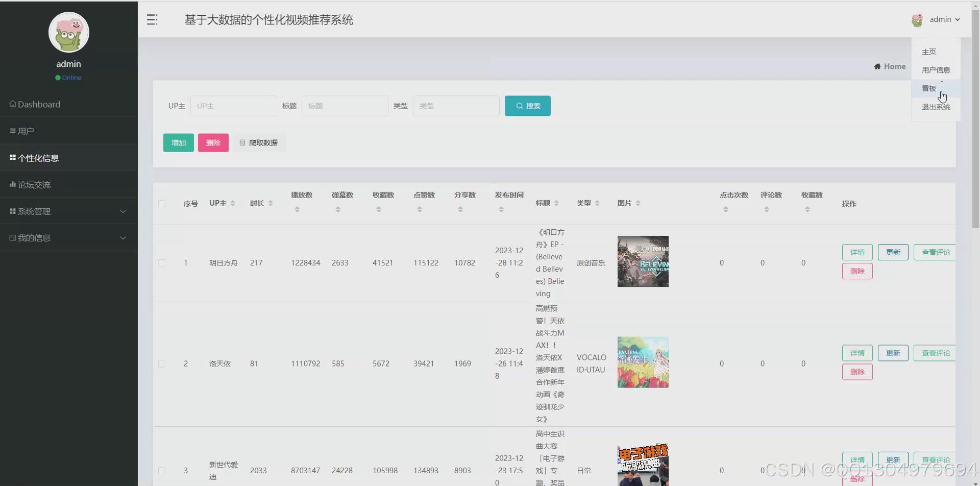The image size is (980, 486).
Task: Click the green 增加 button
Action: point(178,142)
